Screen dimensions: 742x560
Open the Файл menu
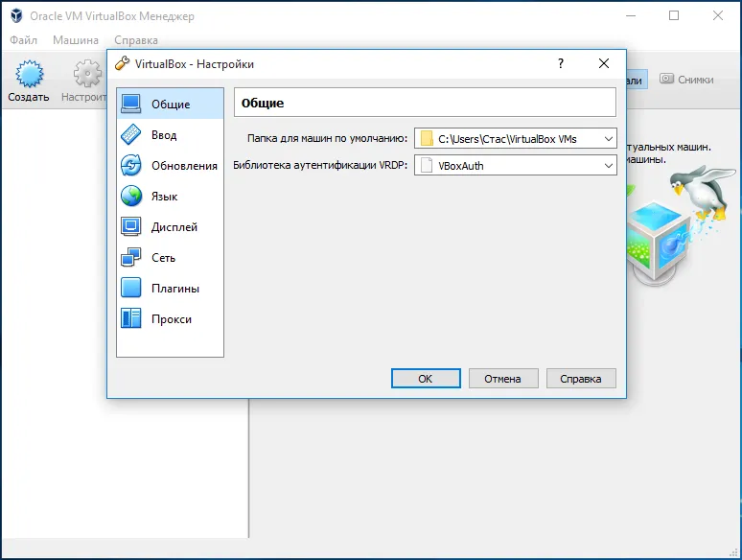coord(24,40)
